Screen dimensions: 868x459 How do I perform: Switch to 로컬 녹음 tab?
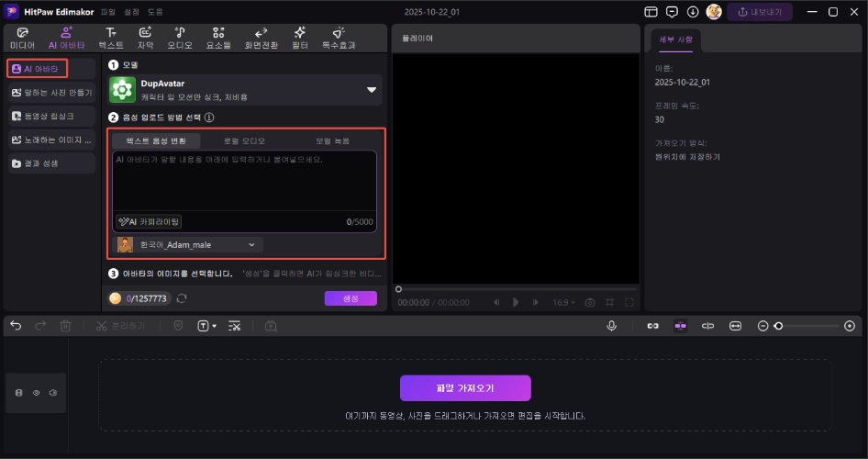click(x=333, y=140)
